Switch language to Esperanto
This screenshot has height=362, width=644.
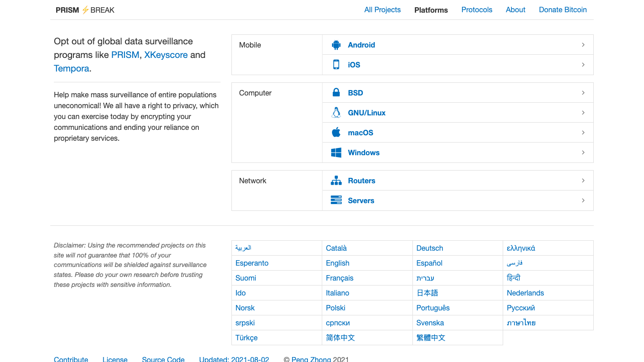click(x=252, y=263)
